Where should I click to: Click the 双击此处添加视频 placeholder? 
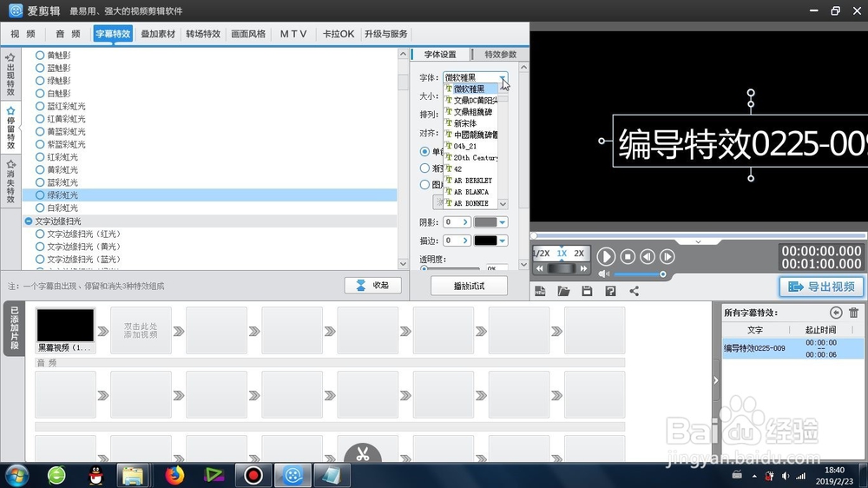pyautogui.click(x=141, y=331)
